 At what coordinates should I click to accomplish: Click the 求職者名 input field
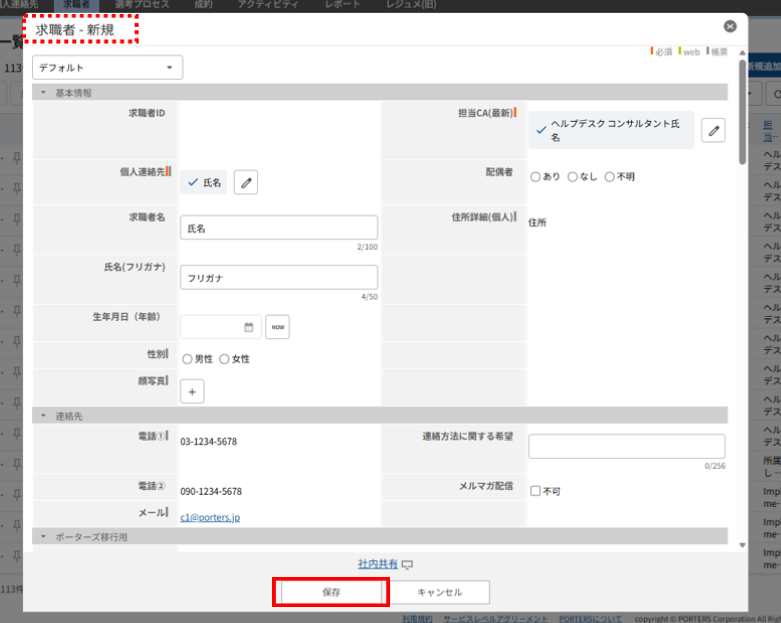click(278, 228)
